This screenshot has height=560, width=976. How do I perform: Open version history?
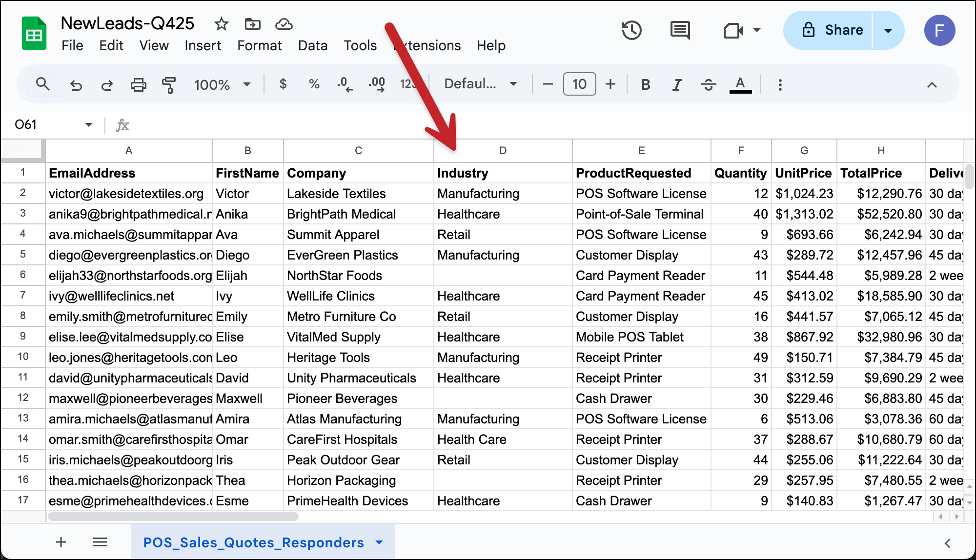tap(631, 30)
